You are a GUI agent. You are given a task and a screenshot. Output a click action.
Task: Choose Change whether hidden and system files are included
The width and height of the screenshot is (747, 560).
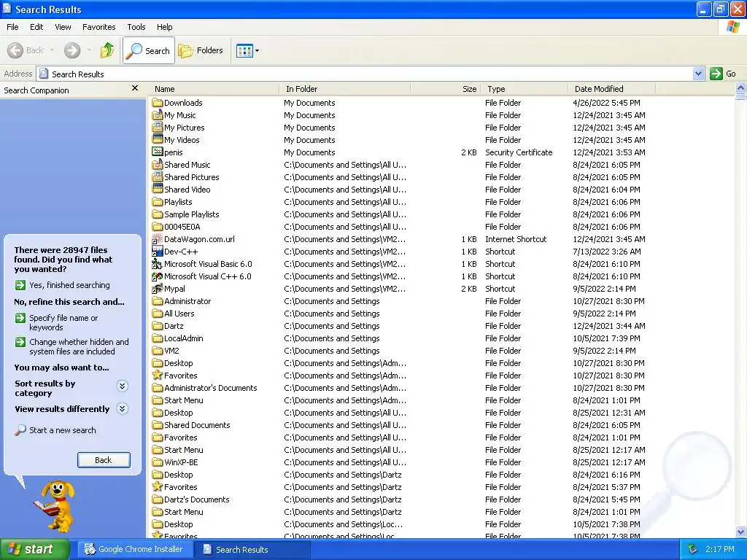tap(72, 346)
